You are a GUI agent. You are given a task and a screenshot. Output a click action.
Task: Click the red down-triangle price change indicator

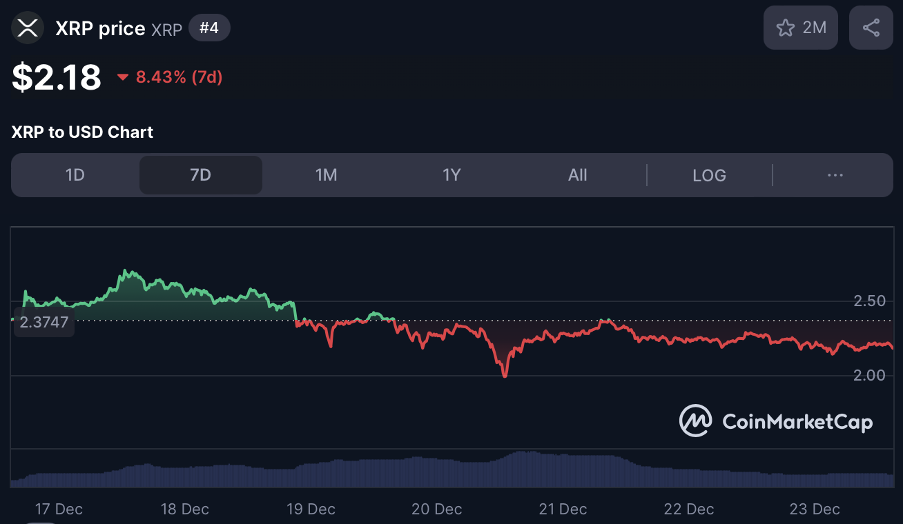tap(123, 77)
